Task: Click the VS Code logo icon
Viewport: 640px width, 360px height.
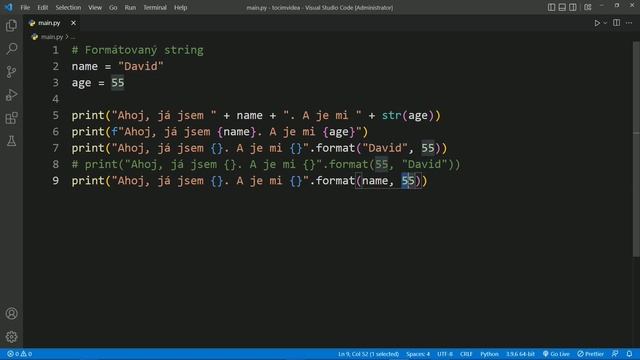Action: pyautogui.click(x=8, y=7)
